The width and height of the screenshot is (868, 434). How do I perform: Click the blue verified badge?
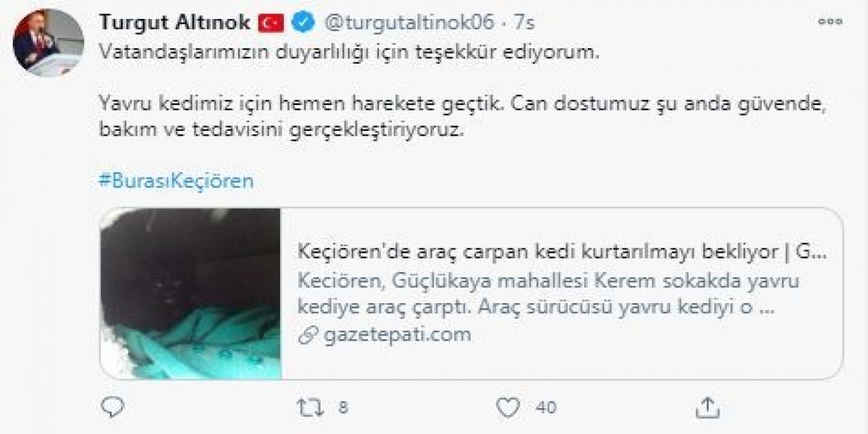click(302, 22)
